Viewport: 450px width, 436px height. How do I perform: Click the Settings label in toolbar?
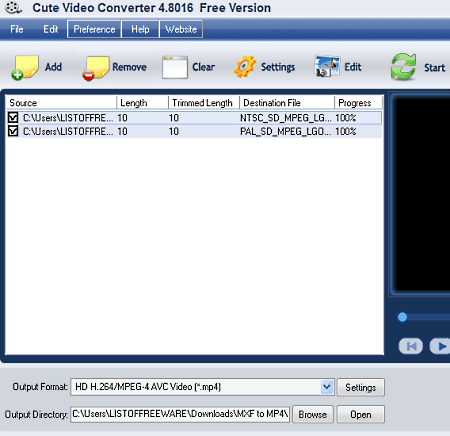click(x=278, y=67)
